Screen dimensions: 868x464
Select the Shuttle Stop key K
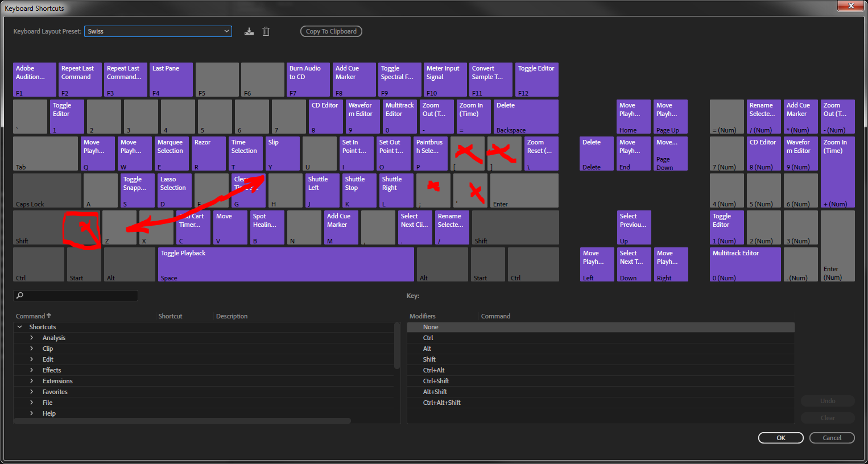(x=359, y=190)
